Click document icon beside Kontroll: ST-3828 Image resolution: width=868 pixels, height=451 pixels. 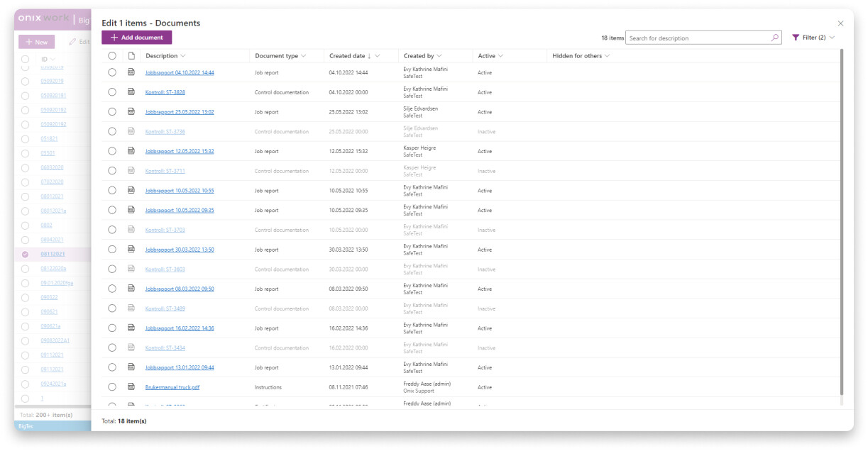131,92
